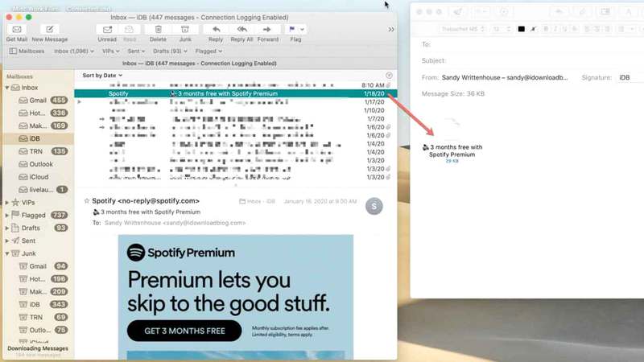Toggle bold formatting in compose window

pyautogui.click(x=545, y=29)
